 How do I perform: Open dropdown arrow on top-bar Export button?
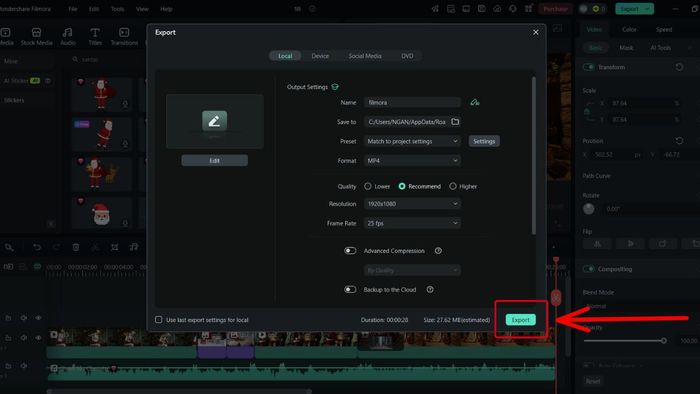tap(647, 8)
